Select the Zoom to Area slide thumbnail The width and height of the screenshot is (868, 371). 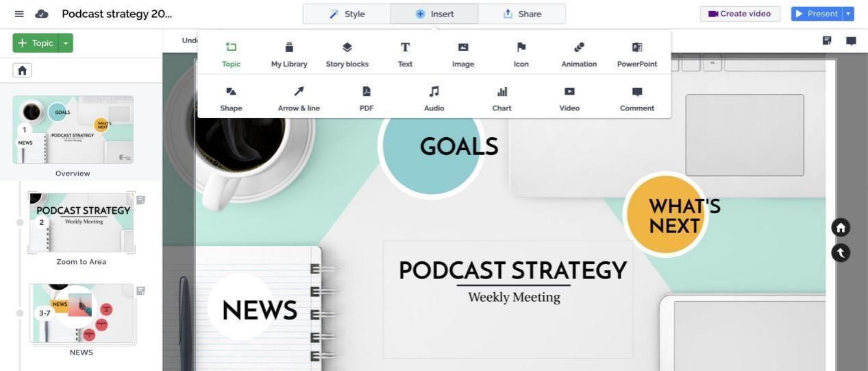pos(81,222)
